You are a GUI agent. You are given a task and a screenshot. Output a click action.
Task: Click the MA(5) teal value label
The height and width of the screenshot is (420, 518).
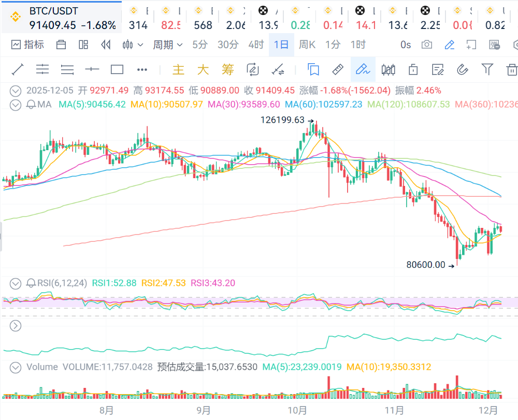pyautogui.click(x=92, y=105)
